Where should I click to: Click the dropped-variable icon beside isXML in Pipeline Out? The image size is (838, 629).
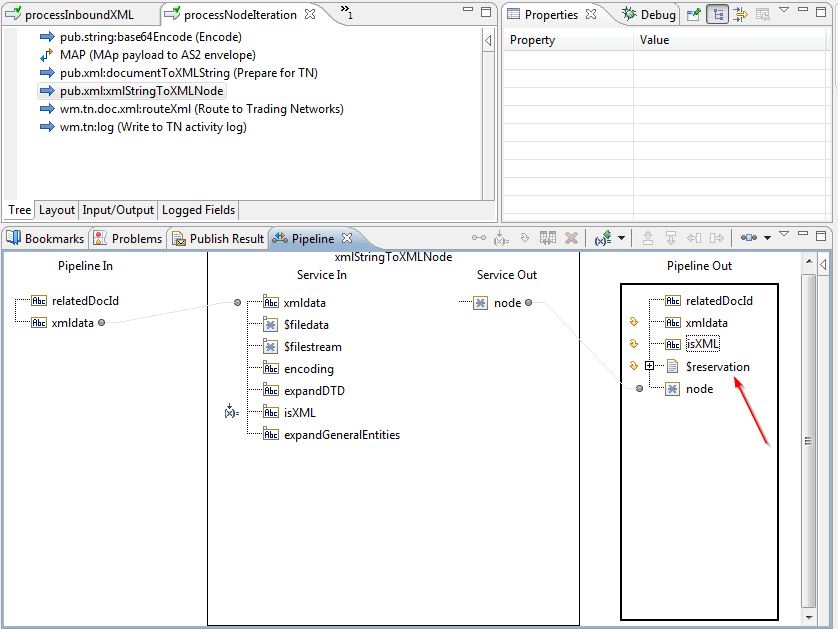coord(634,344)
